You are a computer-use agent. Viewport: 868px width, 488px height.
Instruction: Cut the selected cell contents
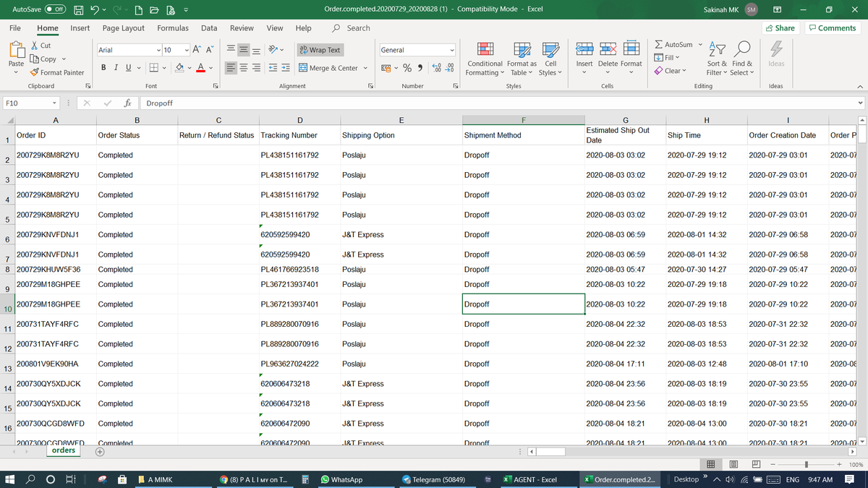(x=41, y=46)
